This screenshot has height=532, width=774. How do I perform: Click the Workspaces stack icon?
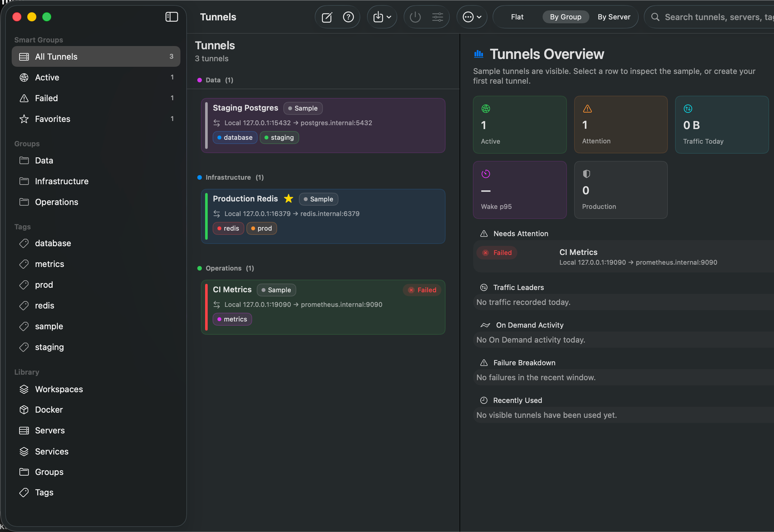(24, 389)
